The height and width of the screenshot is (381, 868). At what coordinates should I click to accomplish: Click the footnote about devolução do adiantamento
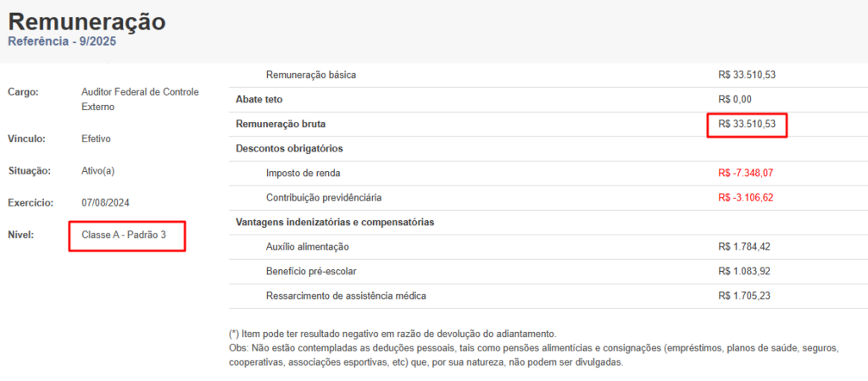point(392,334)
